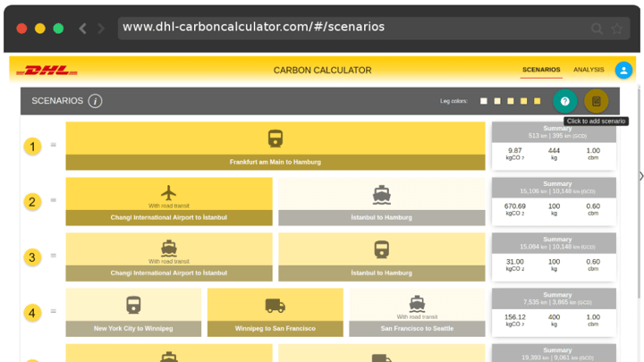The height and width of the screenshot is (362, 644).
Task: Click the search magnifier in address bar
Action: (597, 29)
